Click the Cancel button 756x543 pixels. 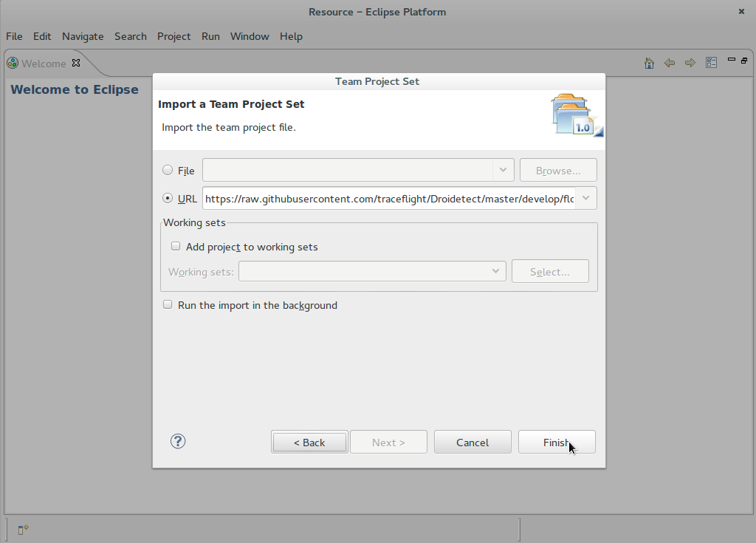pyautogui.click(x=472, y=442)
